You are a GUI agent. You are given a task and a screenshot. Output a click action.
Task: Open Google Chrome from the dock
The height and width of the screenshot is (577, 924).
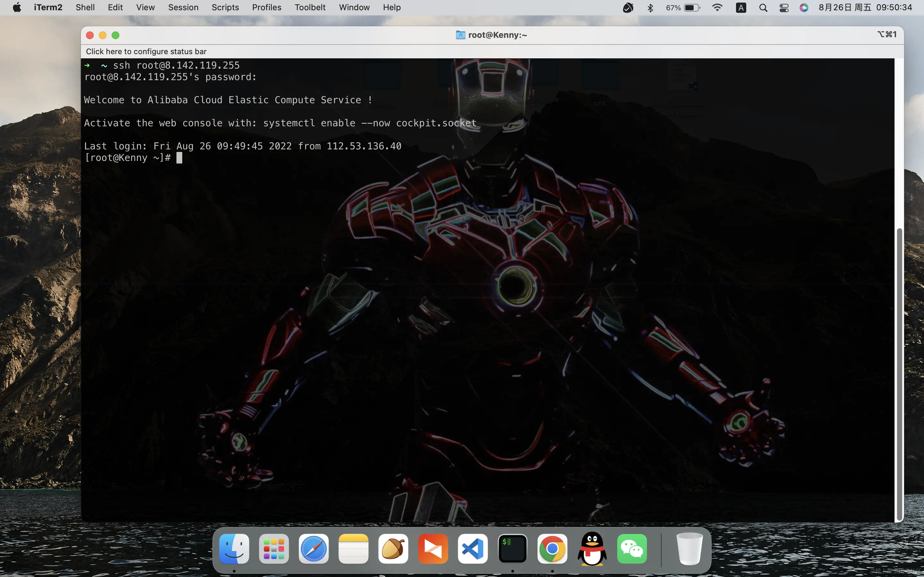pos(552,549)
